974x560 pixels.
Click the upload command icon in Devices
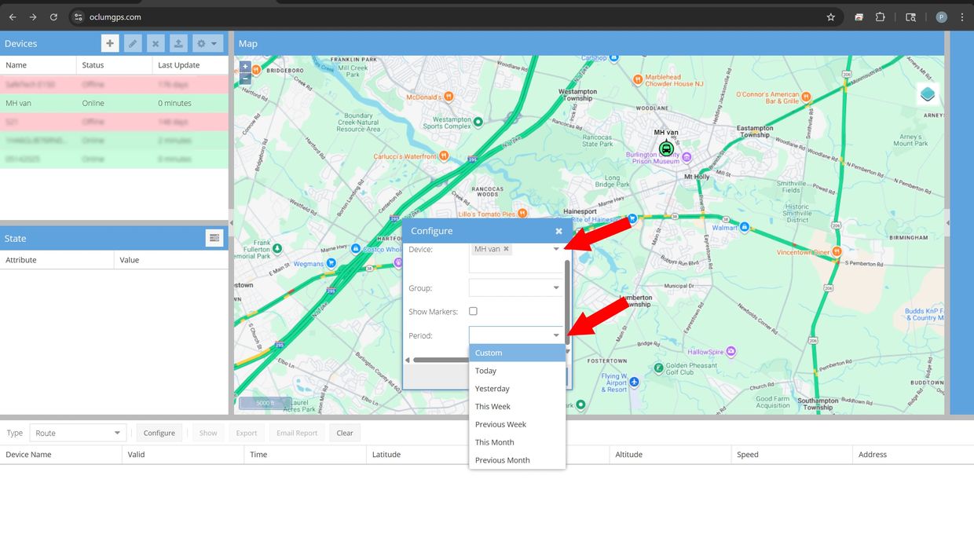pos(178,44)
